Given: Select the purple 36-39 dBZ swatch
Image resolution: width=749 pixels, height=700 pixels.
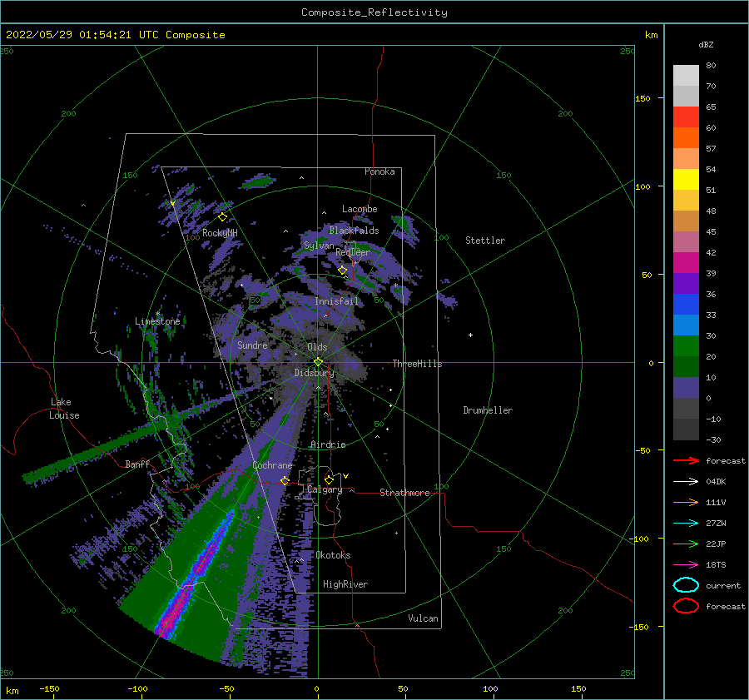Looking at the screenshot, I should 686,284.
